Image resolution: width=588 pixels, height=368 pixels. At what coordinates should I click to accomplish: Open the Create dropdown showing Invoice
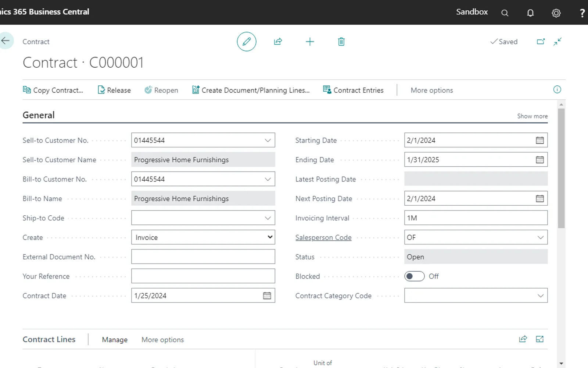click(203, 237)
